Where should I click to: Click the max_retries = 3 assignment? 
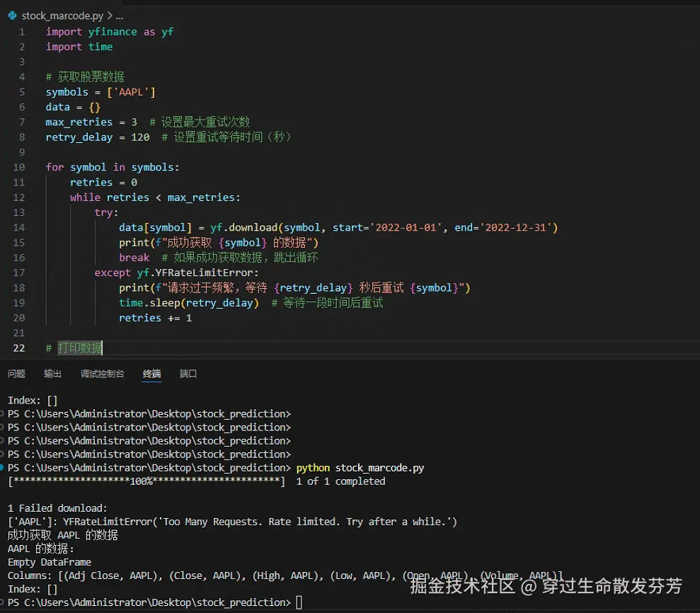(x=91, y=122)
